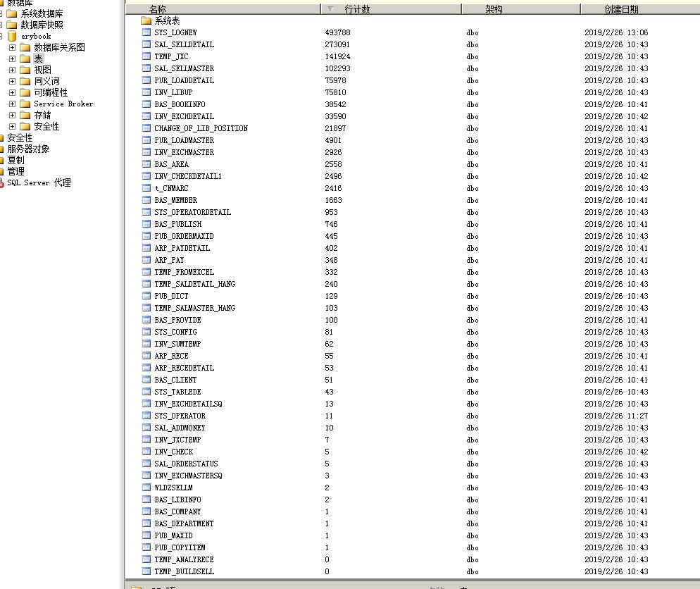Click the erybook database cylinder icon

pyautogui.click(x=12, y=36)
